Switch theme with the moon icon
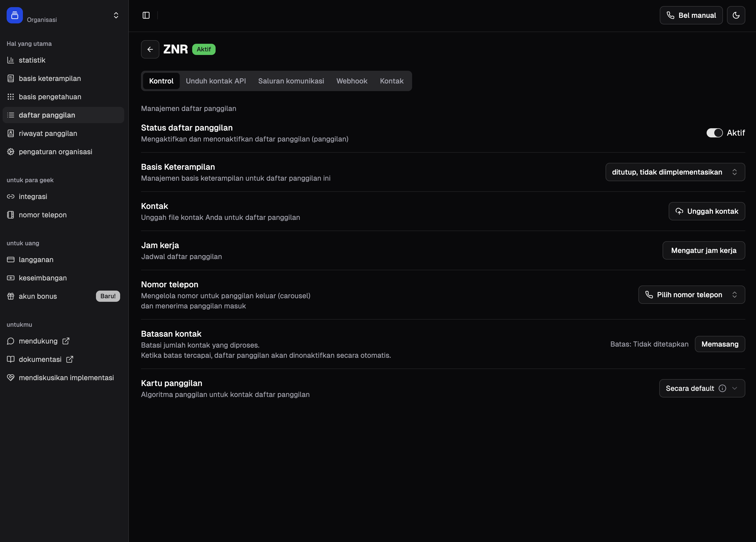The height and width of the screenshot is (542, 756). [x=736, y=15]
